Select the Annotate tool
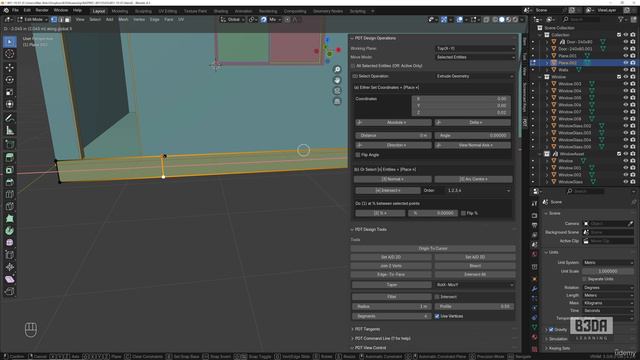 tap(9, 118)
